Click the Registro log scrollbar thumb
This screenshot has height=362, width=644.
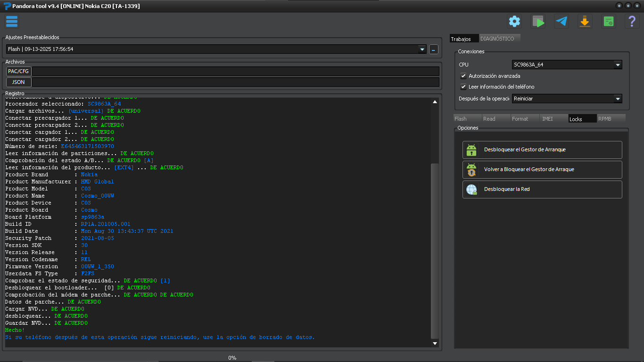coord(435,251)
